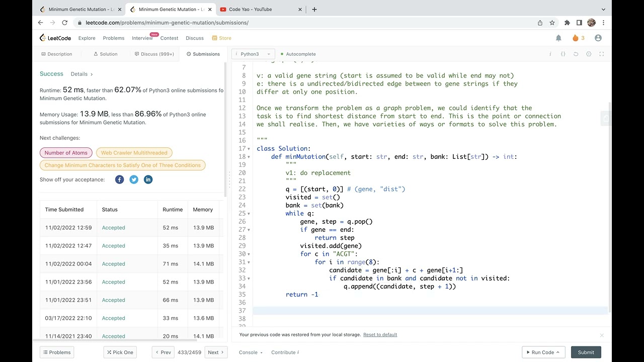Switch to the Description tab
The width and height of the screenshot is (644, 362).
click(x=56, y=54)
